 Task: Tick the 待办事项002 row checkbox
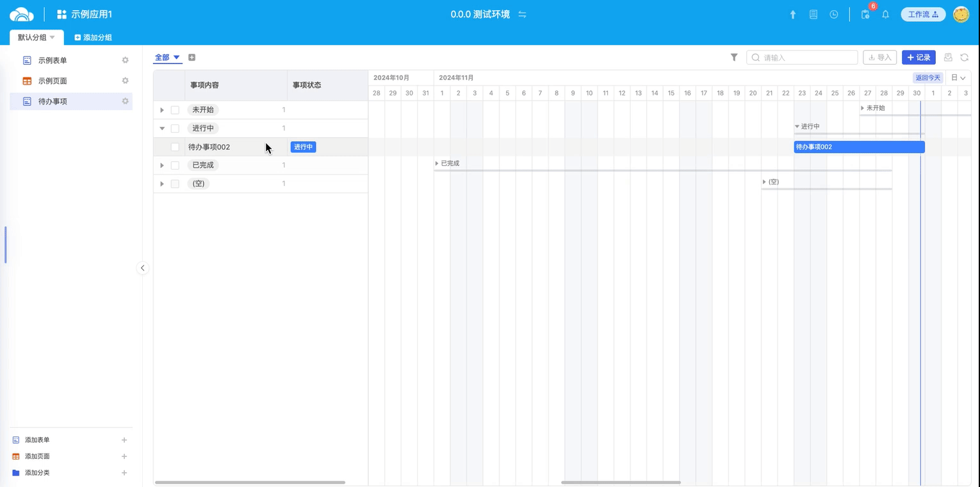pyautogui.click(x=175, y=147)
